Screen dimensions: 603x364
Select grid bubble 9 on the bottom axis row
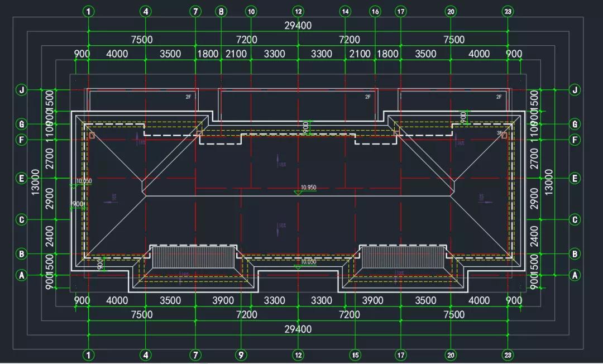click(x=241, y=355)
